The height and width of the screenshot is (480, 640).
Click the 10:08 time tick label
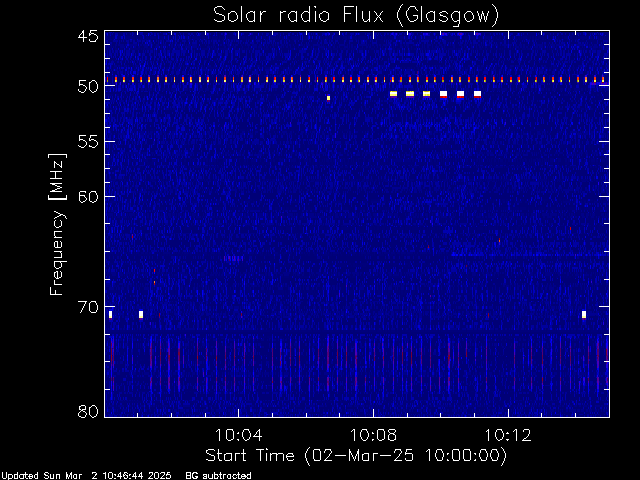coord(373,435)
